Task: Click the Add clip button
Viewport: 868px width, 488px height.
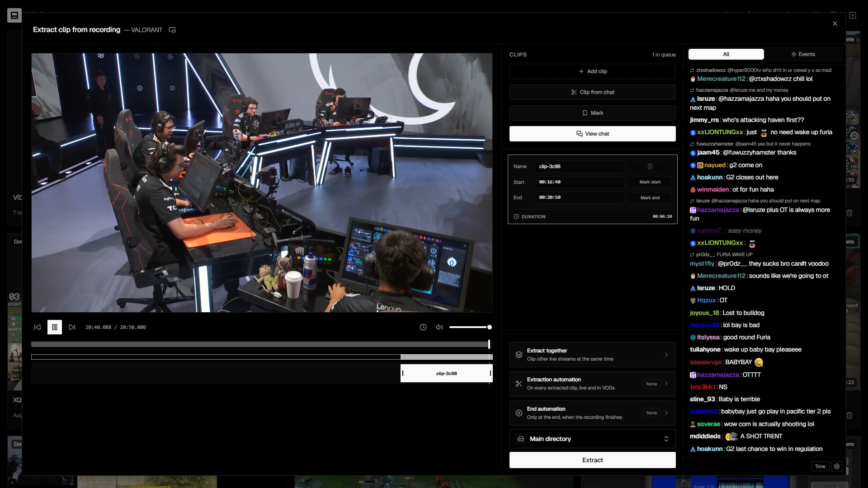Action: (593, 71)
